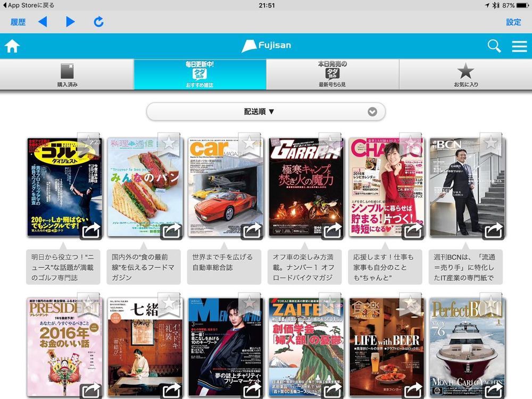The height and width of the screenshot is (399, 532).
Task: Go to the Fujisan home screen
Action: tap(12, 46)
